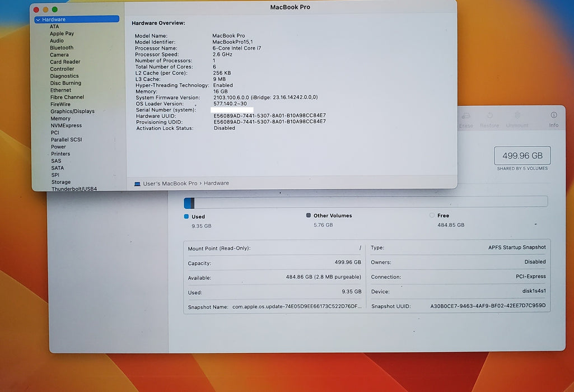Select PCI in the sidebar
This screenshot has height=392, width=574.
(x=55, y=133)
